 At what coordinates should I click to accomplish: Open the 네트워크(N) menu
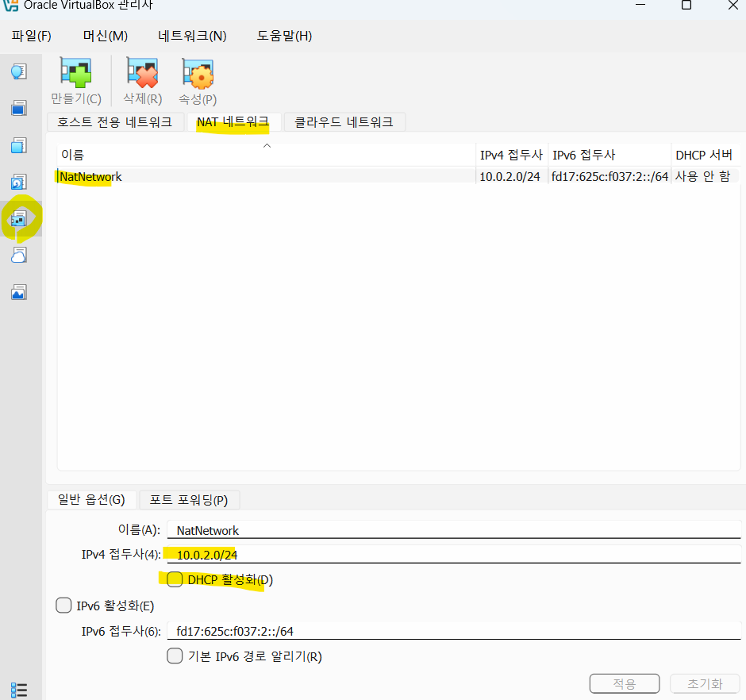(192, 36)
